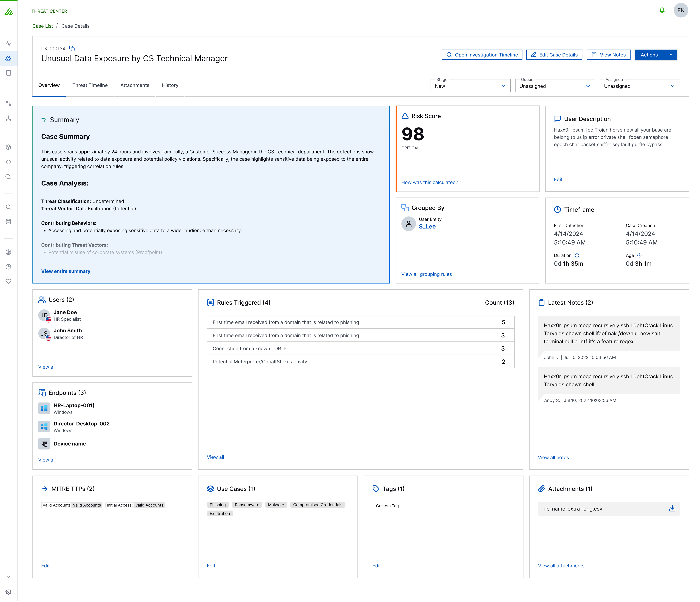Click Open Investigation Timeline button
The image size is (700, 602).
(x=482, y=54)
